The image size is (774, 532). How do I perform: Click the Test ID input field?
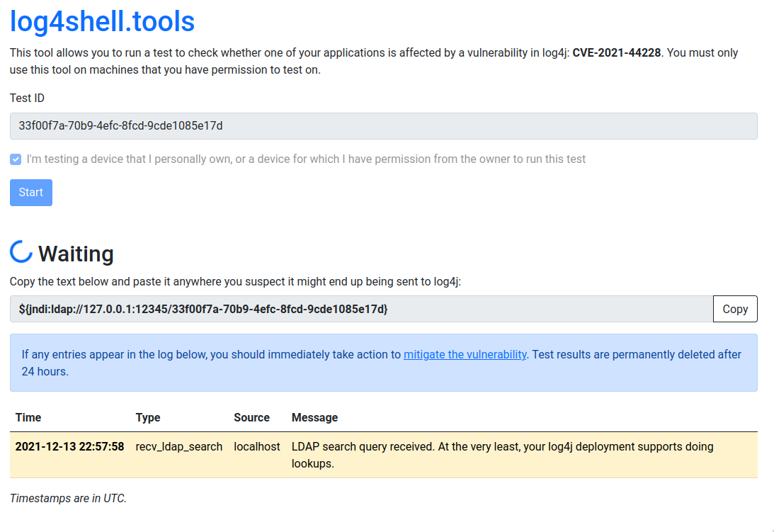click(x=383, y=126)
